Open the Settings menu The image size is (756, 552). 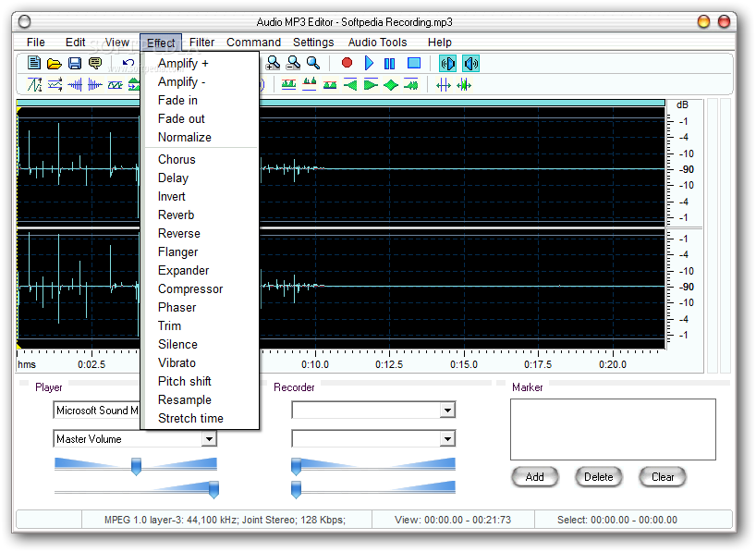[313, 43]
